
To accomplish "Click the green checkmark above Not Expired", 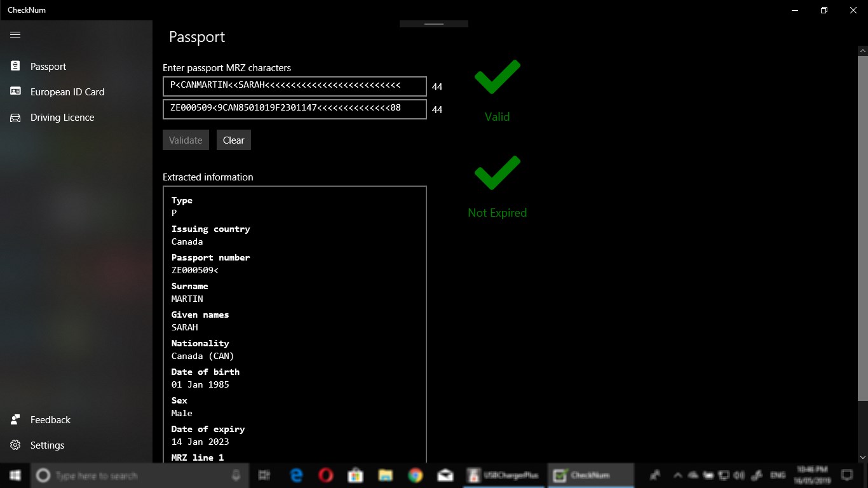I will 497,173.
